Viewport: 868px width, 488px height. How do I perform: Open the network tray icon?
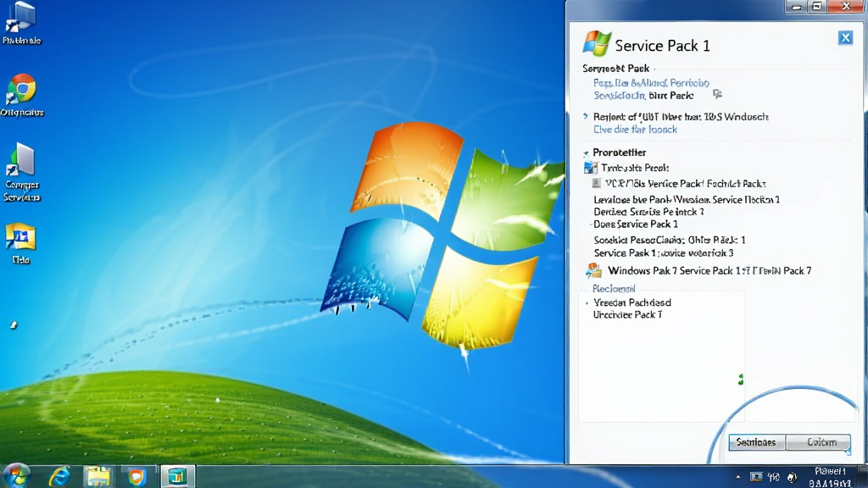point(773,477)
